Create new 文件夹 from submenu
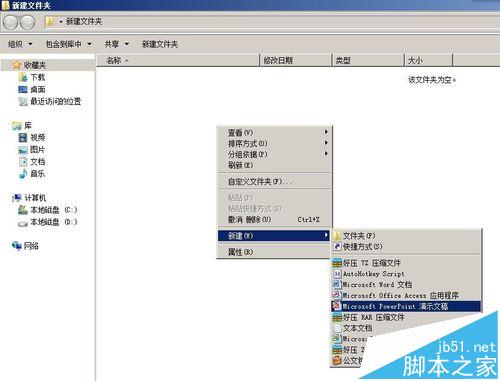The width and height of the screenshot is (500, 381). pyautogui.click(x=406, y=236)
